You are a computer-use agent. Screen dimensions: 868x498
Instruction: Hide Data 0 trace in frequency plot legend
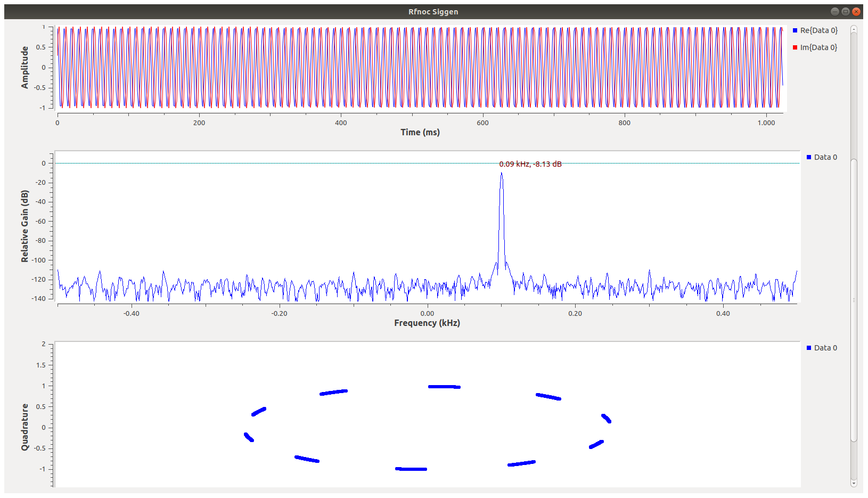click(822, 157)
